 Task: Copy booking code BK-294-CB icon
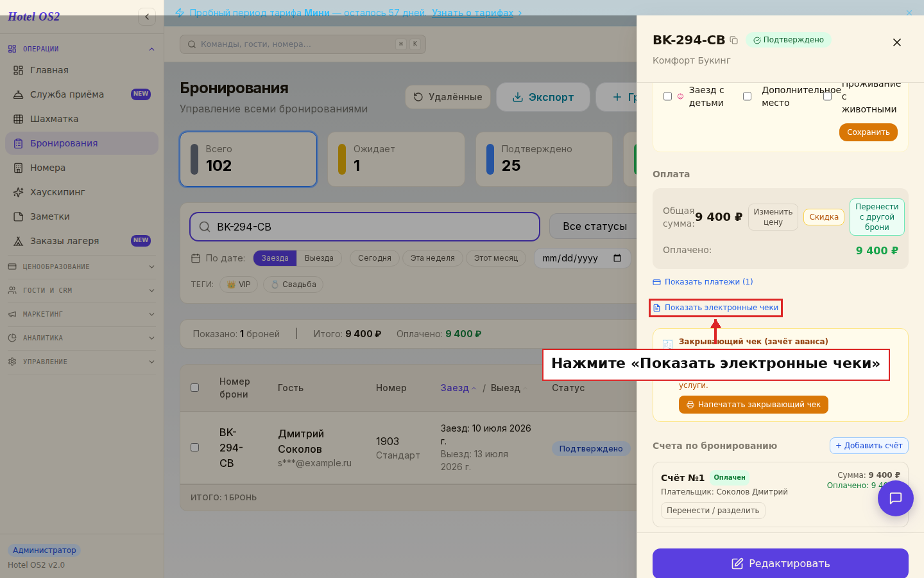point(734,40)
